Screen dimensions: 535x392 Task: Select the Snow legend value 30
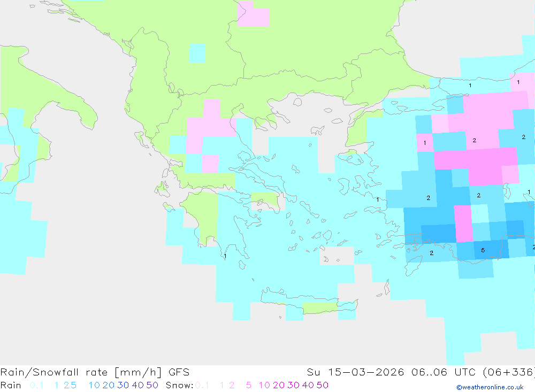pyautogui.click(x=293, y=385)
